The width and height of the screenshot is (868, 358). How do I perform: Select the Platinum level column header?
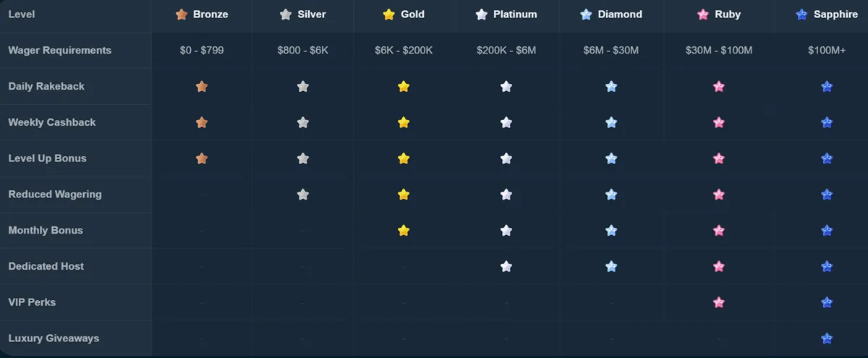pos(506,14)
